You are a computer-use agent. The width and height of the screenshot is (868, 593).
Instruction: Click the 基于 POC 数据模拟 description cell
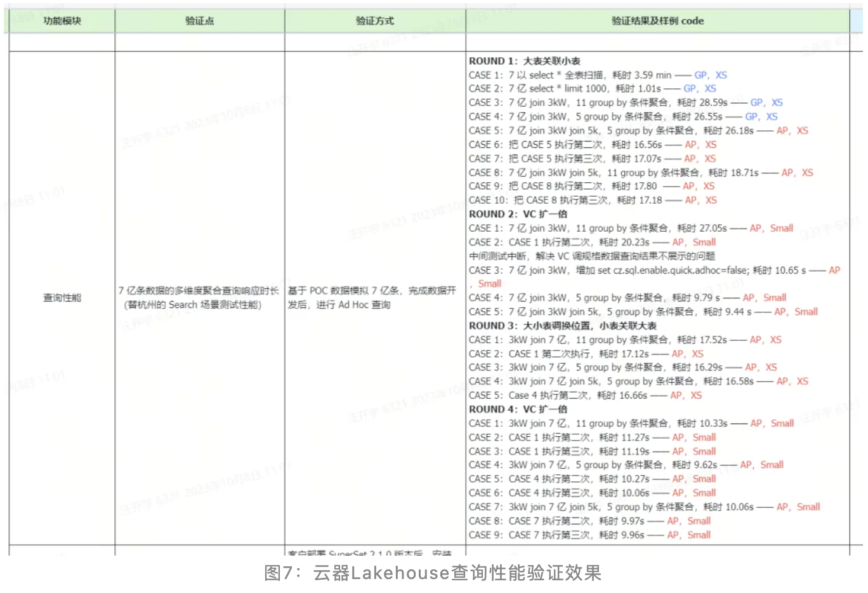(372, 298)
